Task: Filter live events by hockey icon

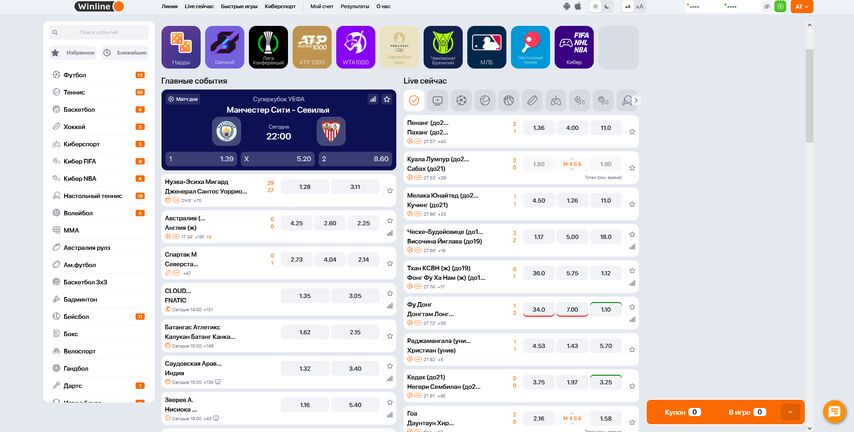Action: click(x=532, y=100)
